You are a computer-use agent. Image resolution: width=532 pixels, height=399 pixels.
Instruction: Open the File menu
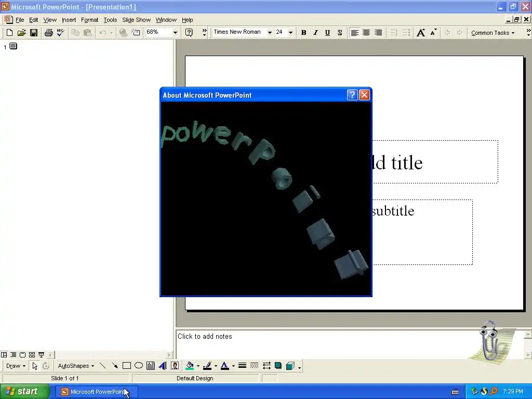20,20
